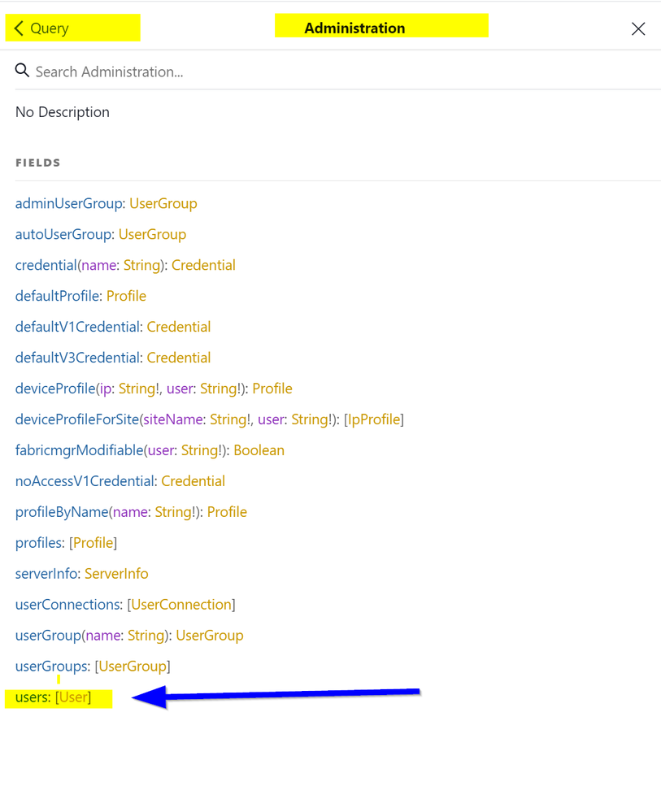Screen dimensions: 661x812
Task: Click the userGroups field link
Action: pyautogui.click(x=52, y=667)
